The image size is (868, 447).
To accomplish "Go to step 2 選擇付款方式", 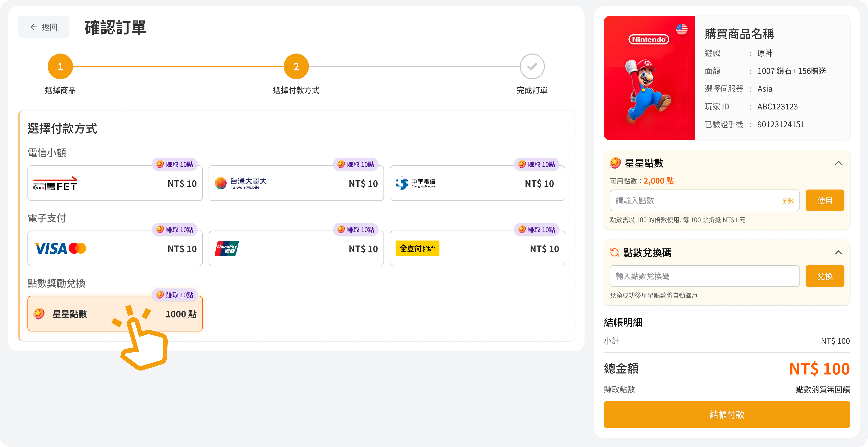I will (296, 67).
